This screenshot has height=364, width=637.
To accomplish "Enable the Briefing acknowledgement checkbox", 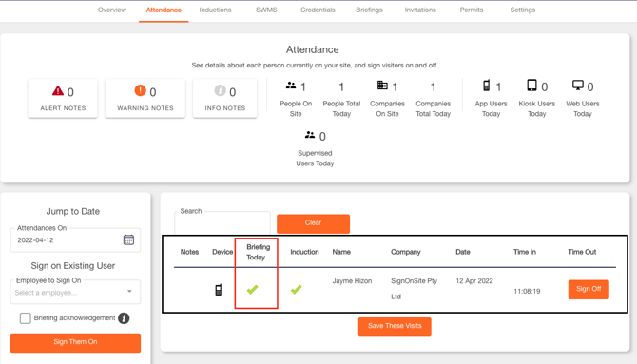I will click(x=25, y=318).
